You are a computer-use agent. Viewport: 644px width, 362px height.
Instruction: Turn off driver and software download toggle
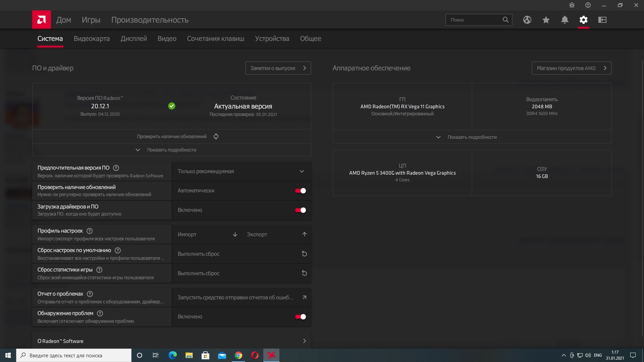point(300,210)
